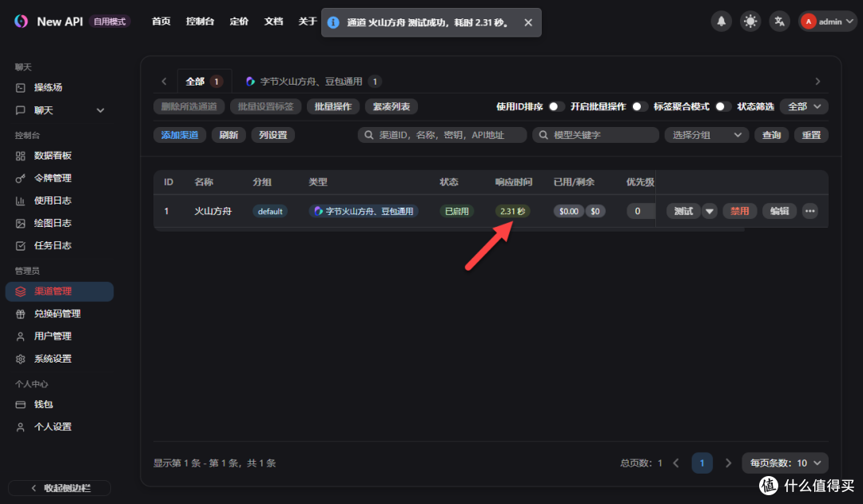Image resolution: width=863 pixels, height=504 pixels.
Task: Go to the next page arrow
Action: coord(728,463)
